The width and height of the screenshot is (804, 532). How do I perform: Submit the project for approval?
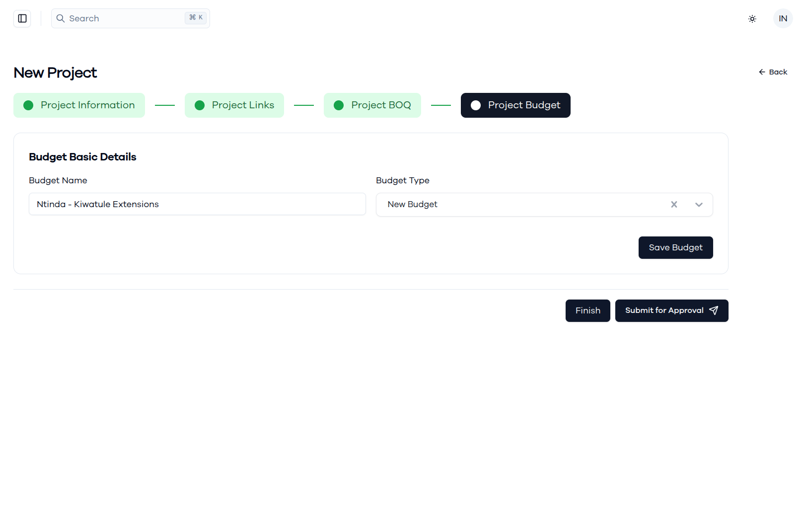(x=672, y=310)
